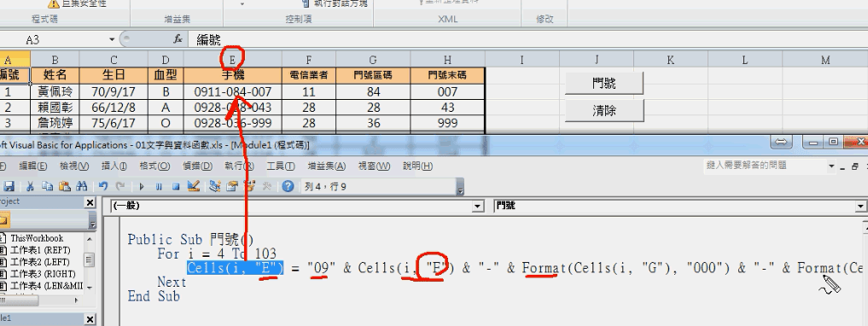
Task: Run the macro with the play icon
Action: coord(141,187)
